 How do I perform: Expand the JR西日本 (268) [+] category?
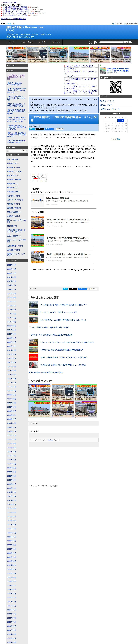(14, 179)
